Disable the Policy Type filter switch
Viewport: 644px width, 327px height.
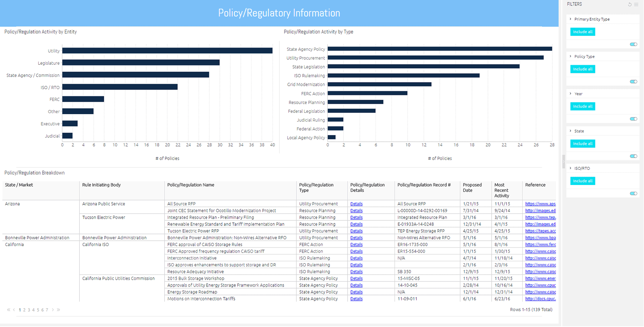(x=633, y=82)
